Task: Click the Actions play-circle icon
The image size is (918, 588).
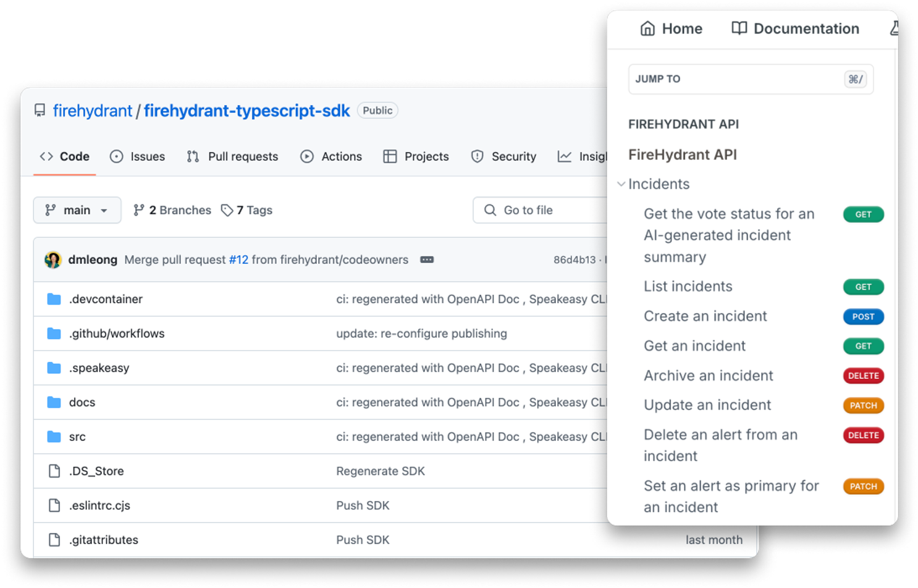Action: 307,157
